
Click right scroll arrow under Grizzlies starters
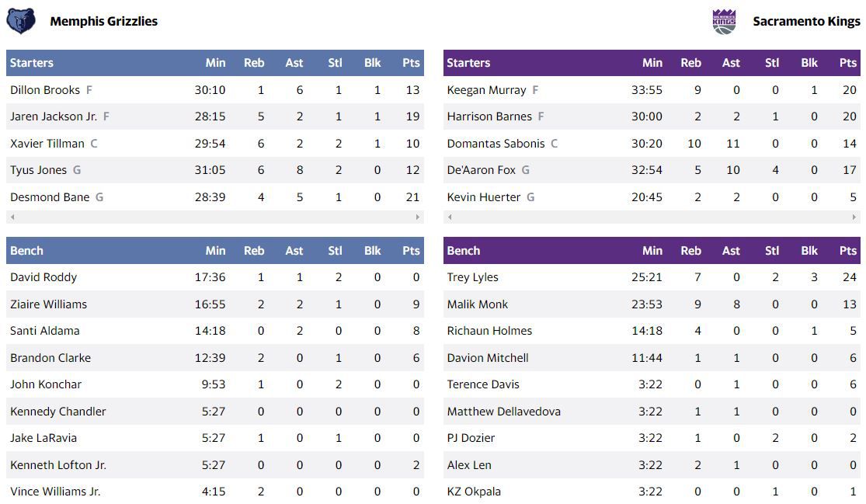pos(418,217)
